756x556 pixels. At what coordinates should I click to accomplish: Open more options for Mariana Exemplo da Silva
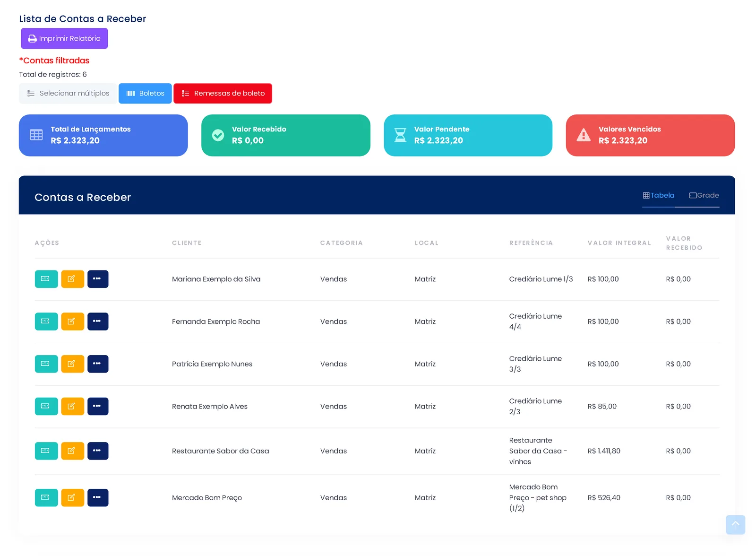pyautogui.click(x=98, y=279)
